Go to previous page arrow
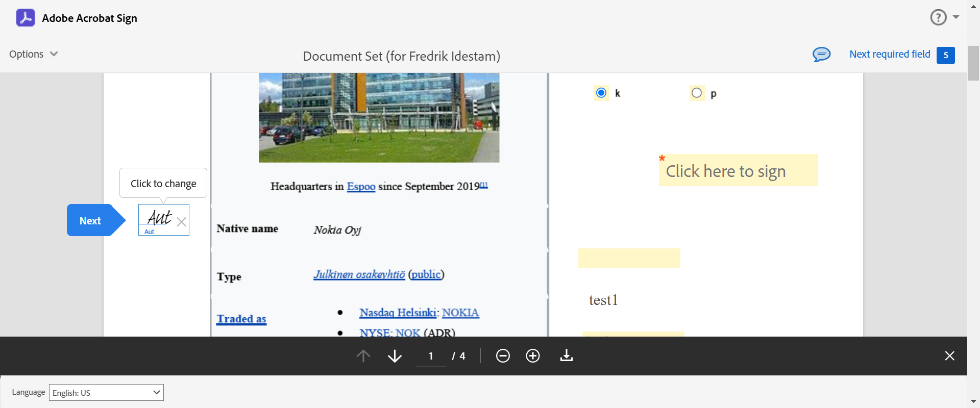This screenshot has height=408, width=980. [363, 356]
